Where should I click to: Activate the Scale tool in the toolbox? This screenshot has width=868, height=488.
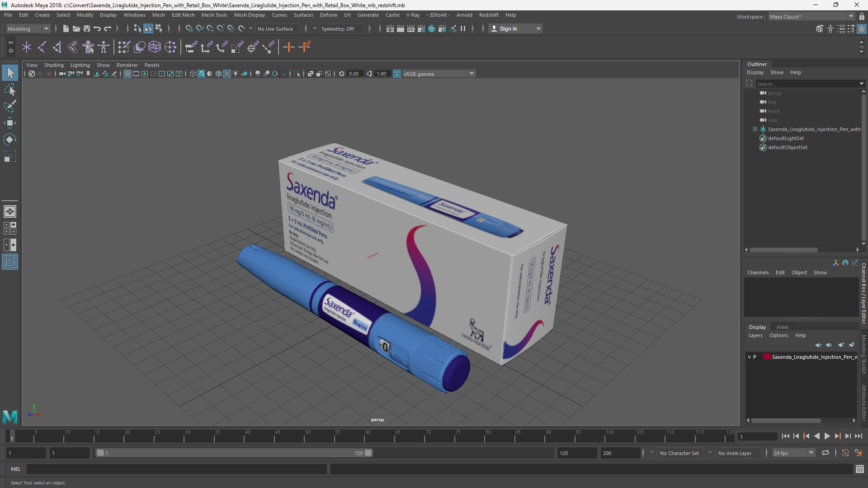[x=10, y=156]
